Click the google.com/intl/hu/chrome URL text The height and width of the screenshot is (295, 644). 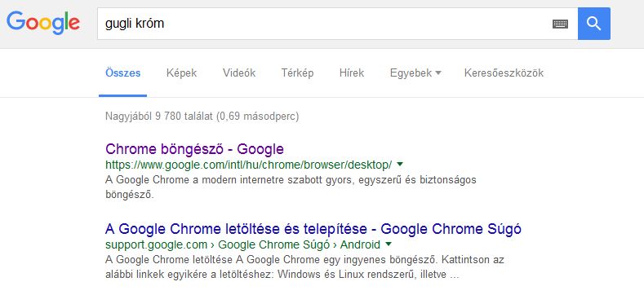[x=248, y=165]
